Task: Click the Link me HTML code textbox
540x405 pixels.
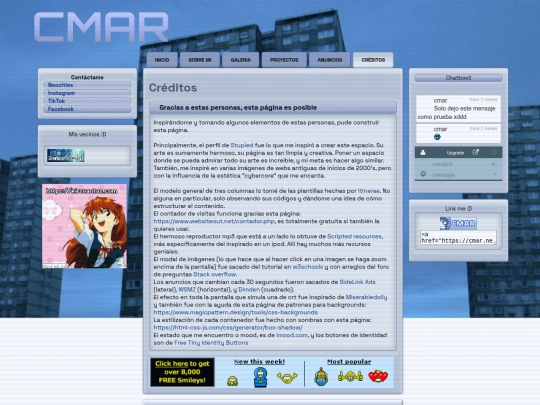Action: click(458, 238)
